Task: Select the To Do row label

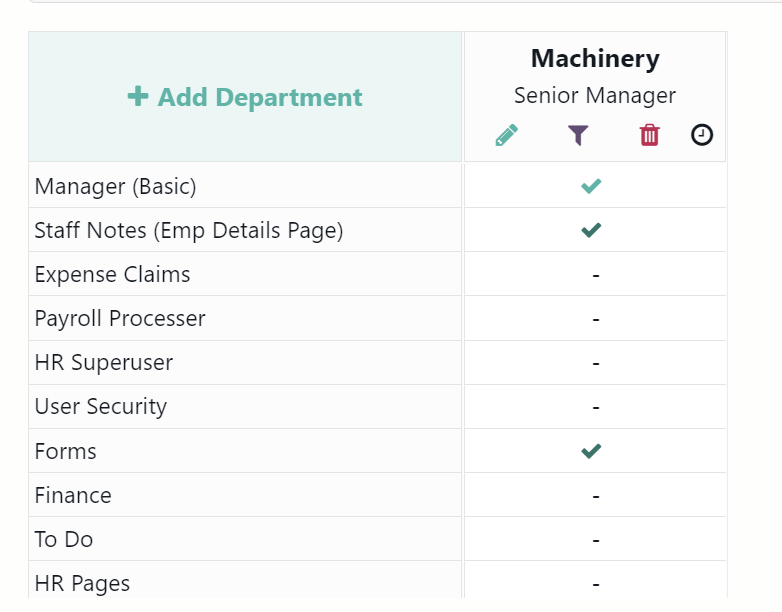Action: coord(63,540)
